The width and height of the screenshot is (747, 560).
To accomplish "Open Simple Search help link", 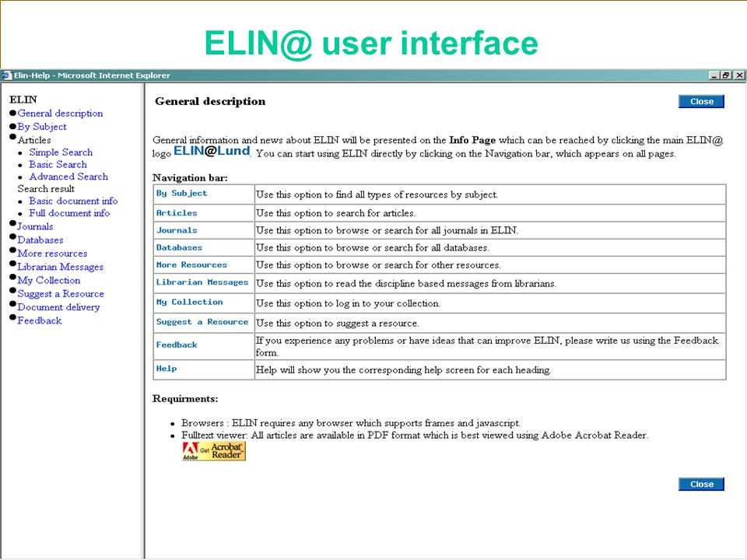I will [61, 152].
